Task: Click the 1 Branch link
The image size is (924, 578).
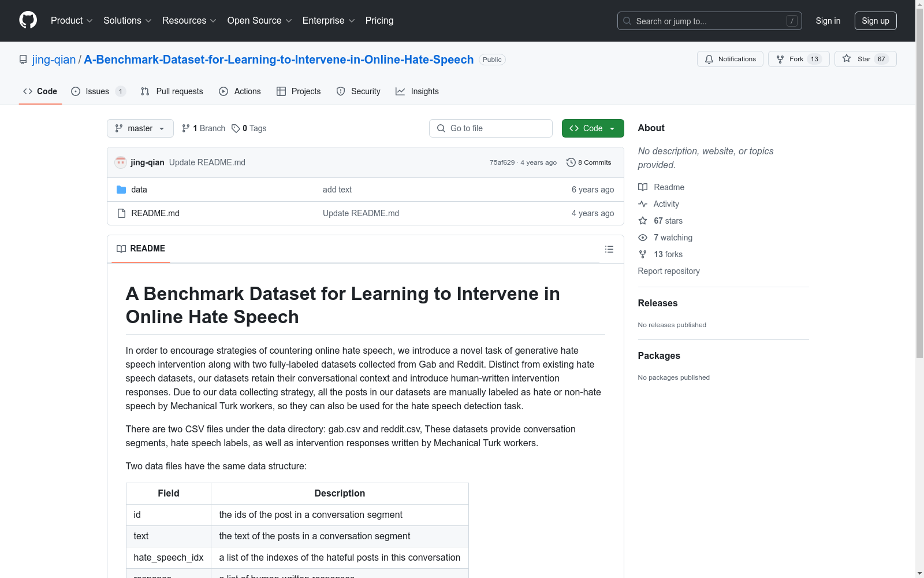Action: [203, 128]
